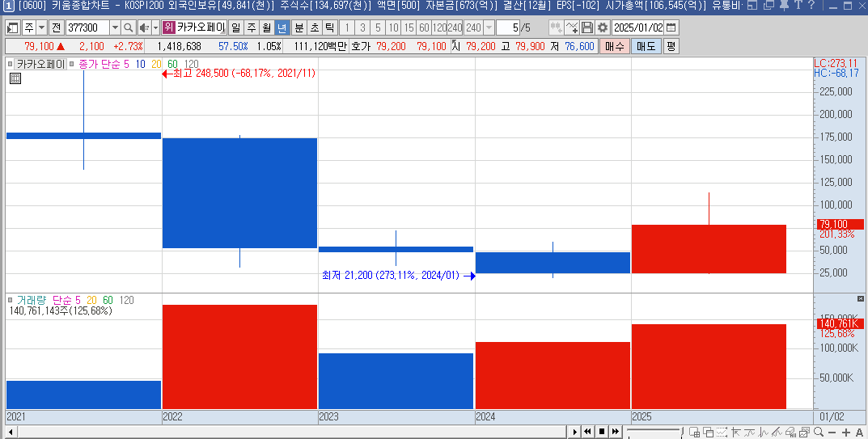Click the text annotation A icon
The height and width of the screenshot is (439, 868).
point(859,433)
